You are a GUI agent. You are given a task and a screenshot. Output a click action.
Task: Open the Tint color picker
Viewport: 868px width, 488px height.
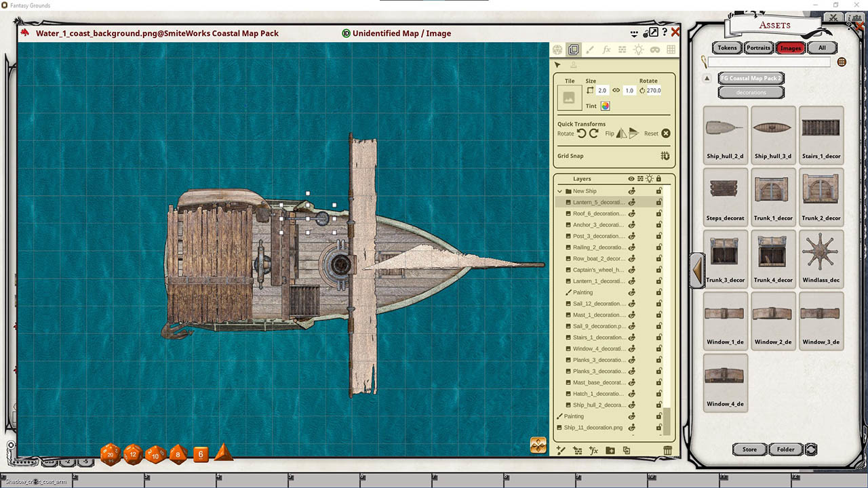(605, 106)
